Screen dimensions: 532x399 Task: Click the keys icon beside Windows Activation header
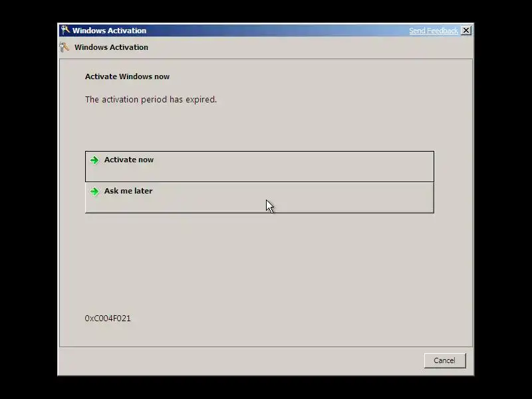pos(64,47)
